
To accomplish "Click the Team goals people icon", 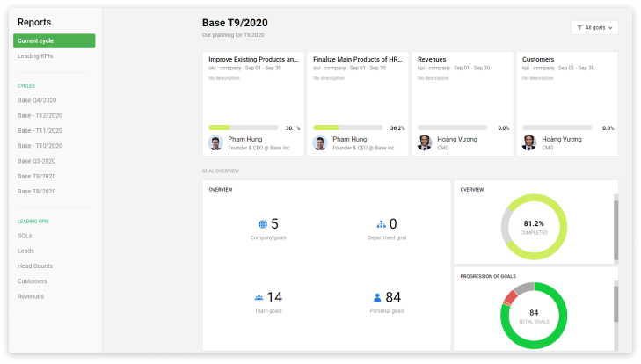I will [259, 298].
